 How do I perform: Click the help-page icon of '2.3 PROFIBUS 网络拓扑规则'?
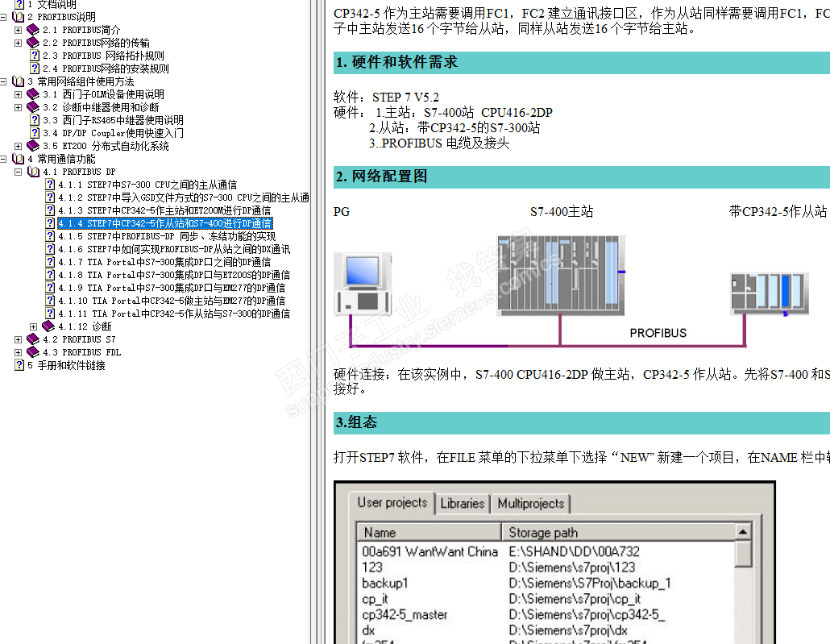coord(35,56)
